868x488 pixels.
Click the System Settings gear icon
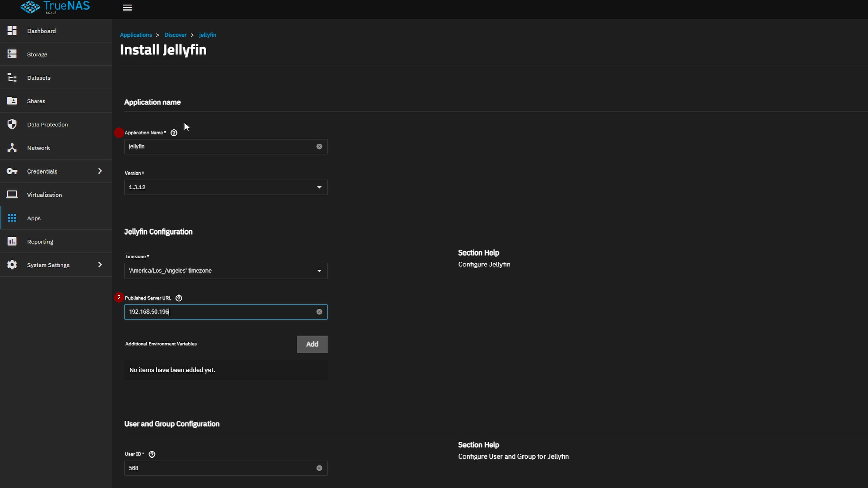[12, 265]
